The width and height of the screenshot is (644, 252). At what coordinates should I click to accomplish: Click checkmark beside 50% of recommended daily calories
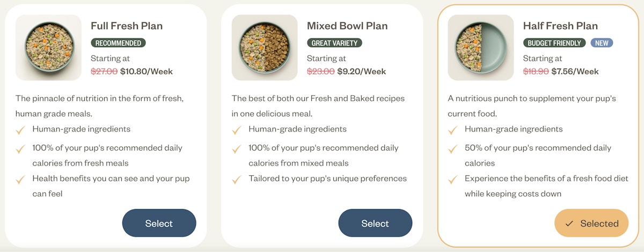click(453, 149)
